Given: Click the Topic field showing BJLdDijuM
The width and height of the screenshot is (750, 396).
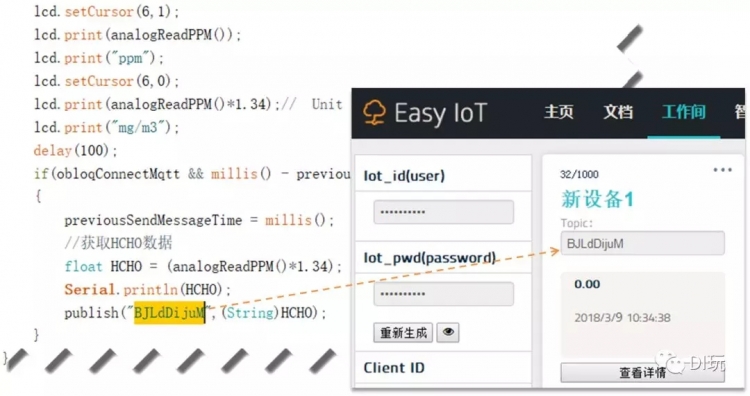Looking at the screenshot, I should tap(642, 243).
